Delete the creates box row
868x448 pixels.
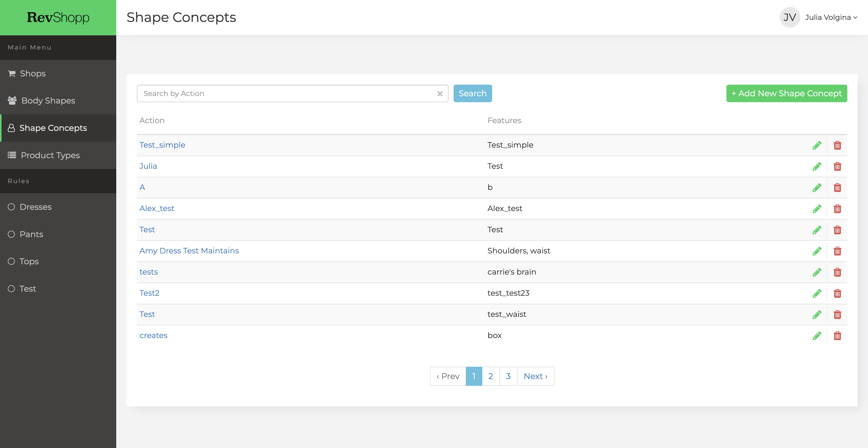coord(837,336)
